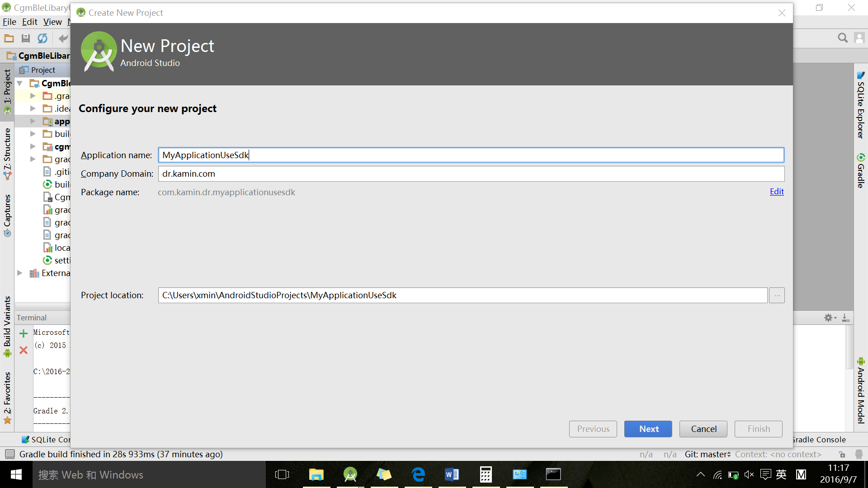Screen dimensions: 868x488
Task: Click the Synchronize refresh toolbar icon
Action: coord(42,39)
